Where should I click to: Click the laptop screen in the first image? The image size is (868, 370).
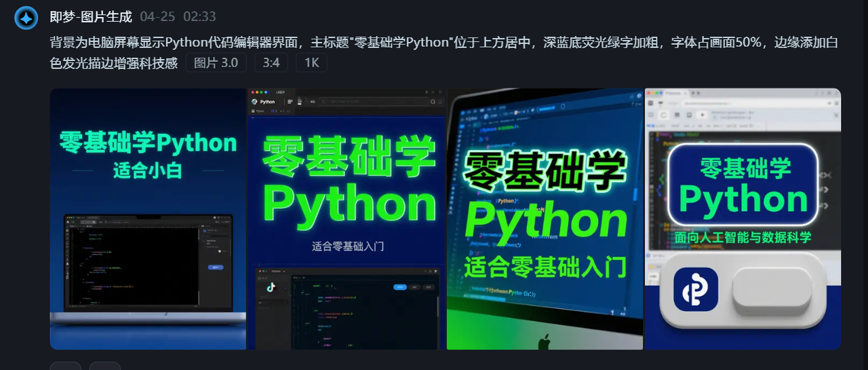148,261
